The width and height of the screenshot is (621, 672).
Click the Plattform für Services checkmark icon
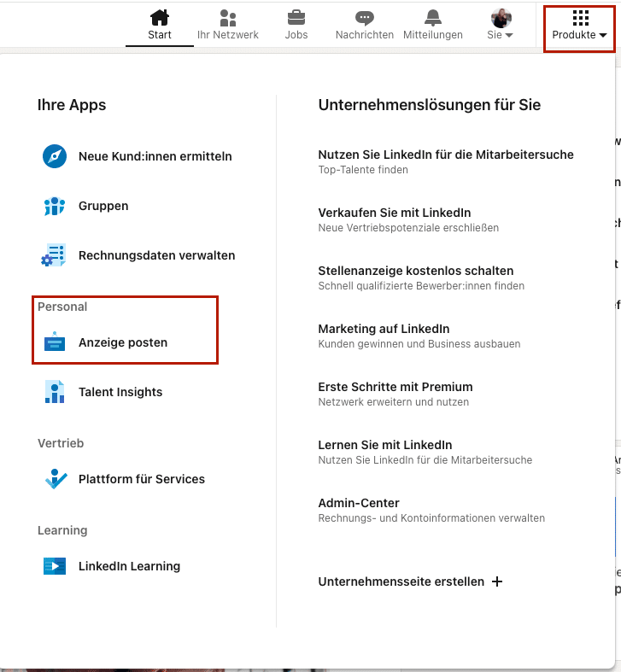(56, 479)
